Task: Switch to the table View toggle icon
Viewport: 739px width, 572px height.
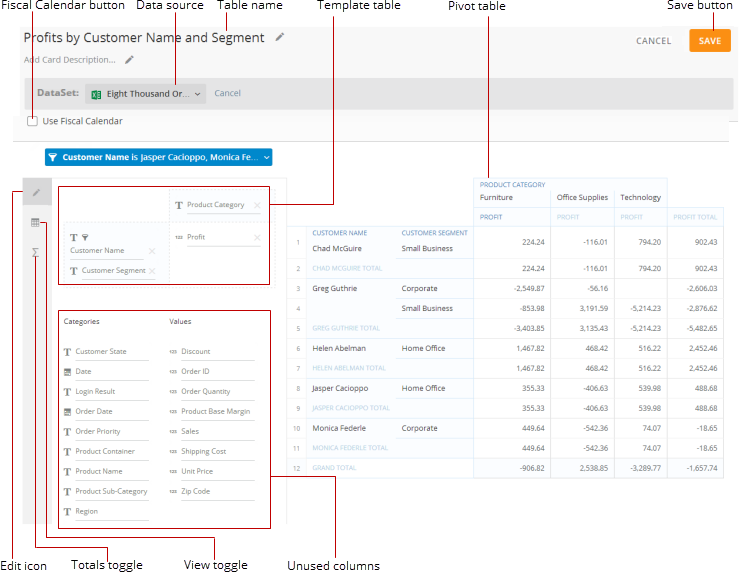Action: click(x=35, y=222)
